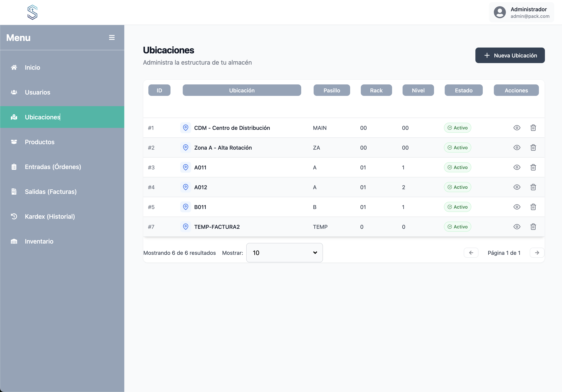Open Productos in the sidebar menu

pyautogui.click(x=39, y=142)
